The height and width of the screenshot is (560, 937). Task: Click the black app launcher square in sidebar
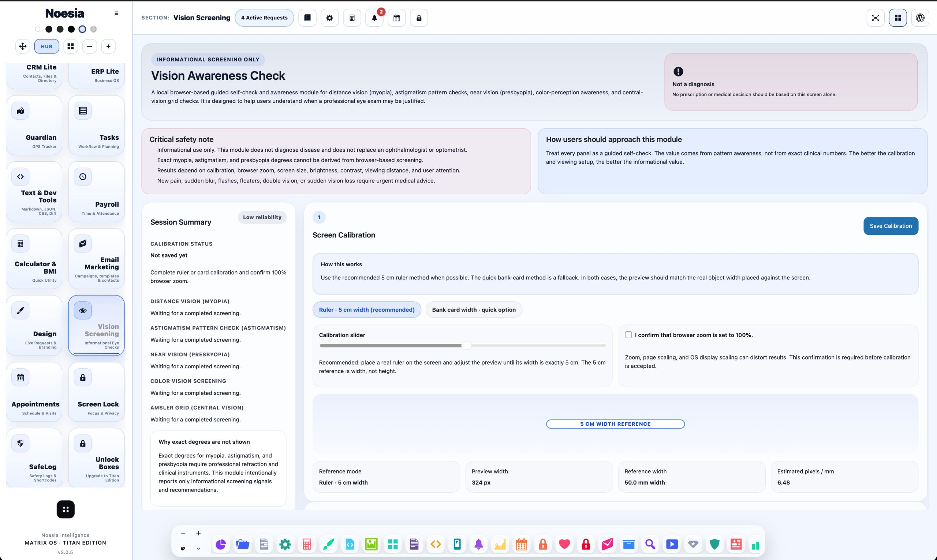(66, 510)
